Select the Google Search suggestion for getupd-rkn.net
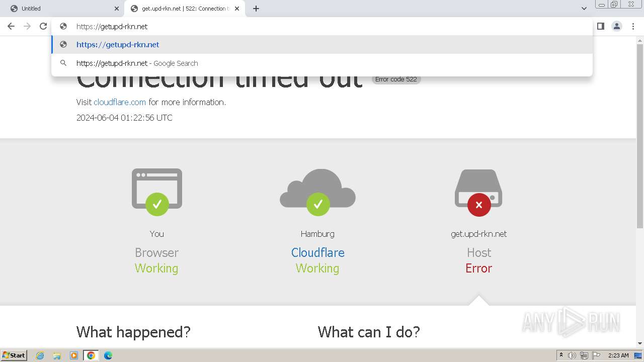This screenshot has width=644, height=362. (322, 63)
